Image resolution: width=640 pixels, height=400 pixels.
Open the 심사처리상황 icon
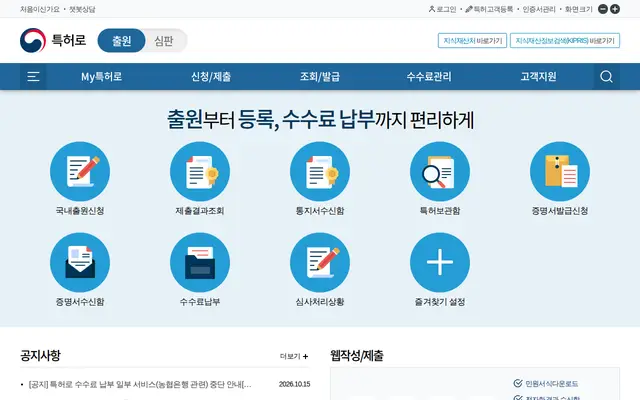pos(320,262)
